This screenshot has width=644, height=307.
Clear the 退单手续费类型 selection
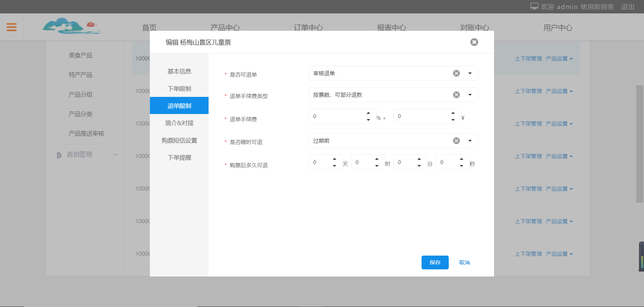[x=456, y=95]
